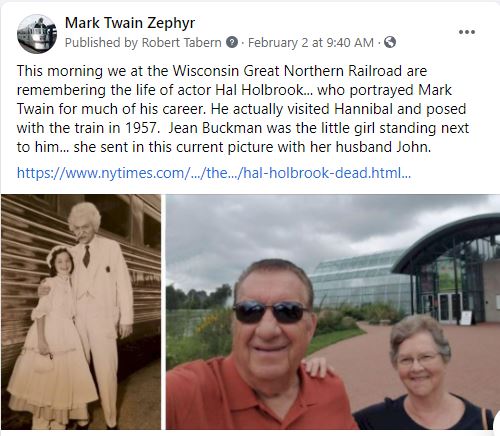The width and height of the screenshot is (500, 436).
Task: Click the Mark Twain Zephyr train avatar
Action: [x=37, y=34]
